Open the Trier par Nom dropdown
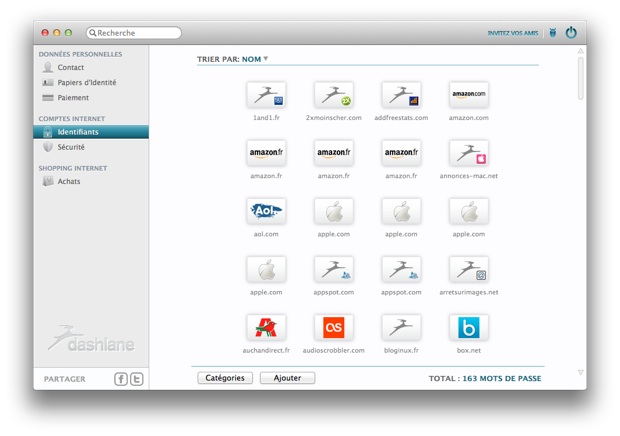 pos(255,59)
